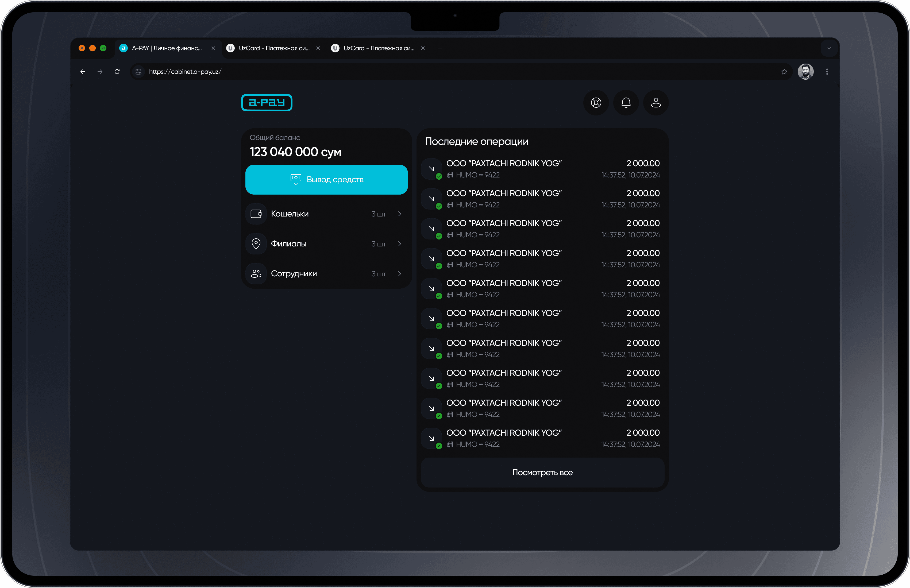Expand Кошельки row chevron
Screen dimensions: 910x588
coord(399,214)
